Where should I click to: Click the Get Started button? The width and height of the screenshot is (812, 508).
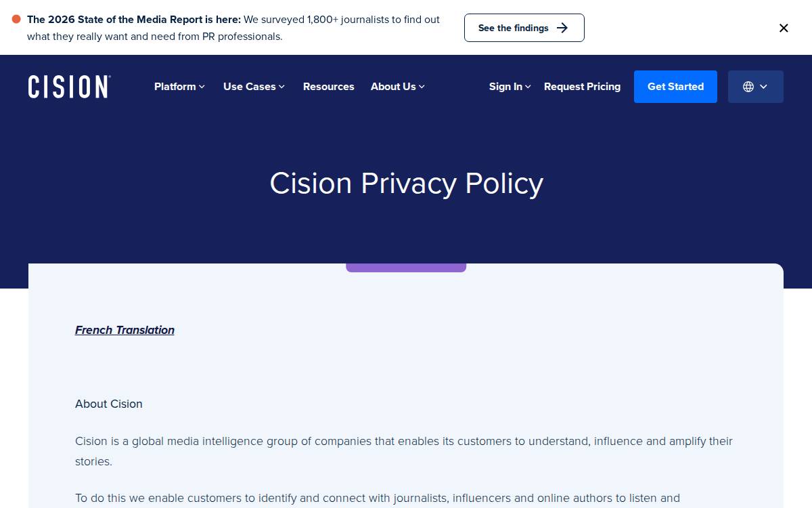[675, 87]
